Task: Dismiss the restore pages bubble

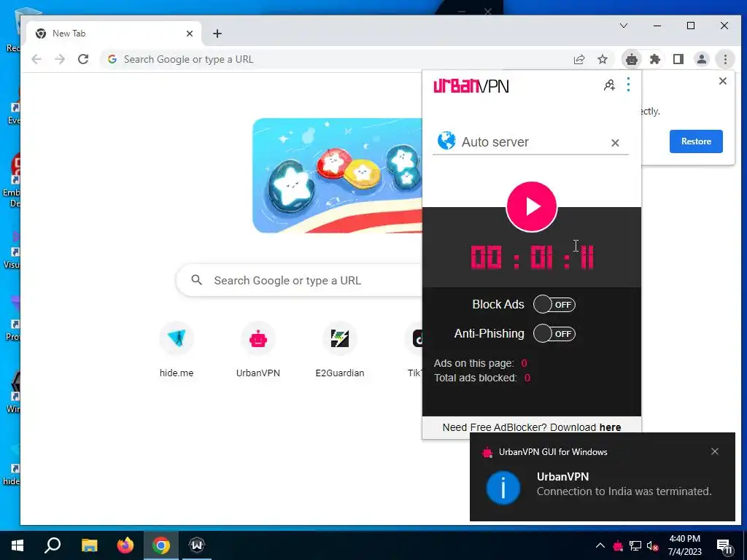Action: (723, 81)
